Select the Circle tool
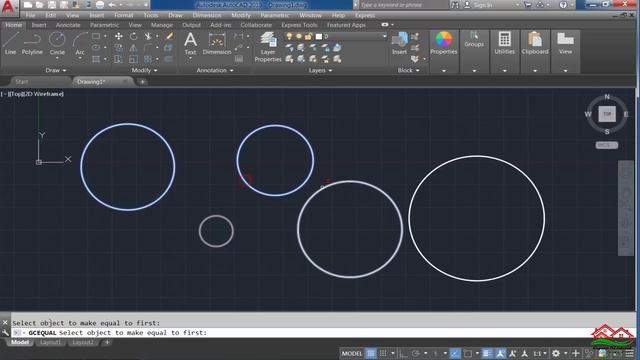This screenshot has height=360, width=640. click(x=57, y=44)
